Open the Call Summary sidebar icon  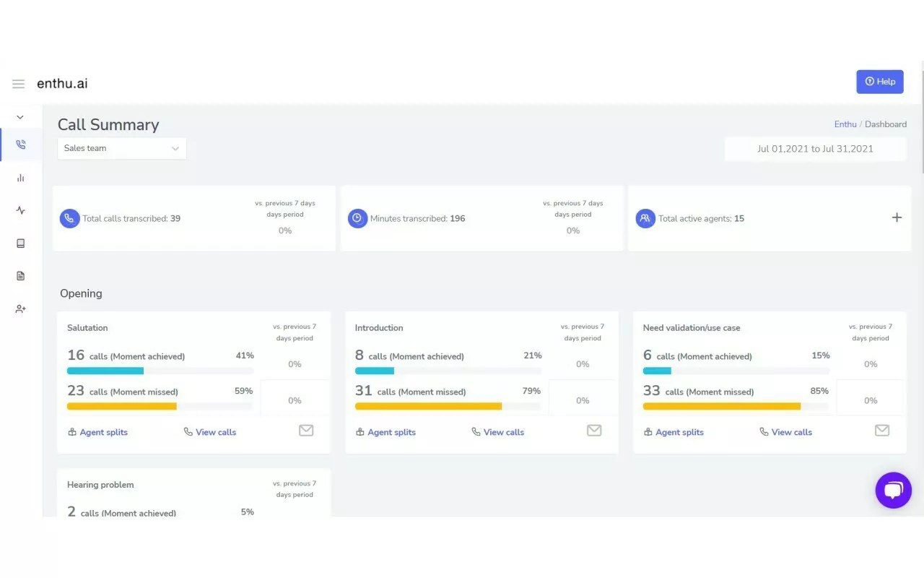(19, 144)
